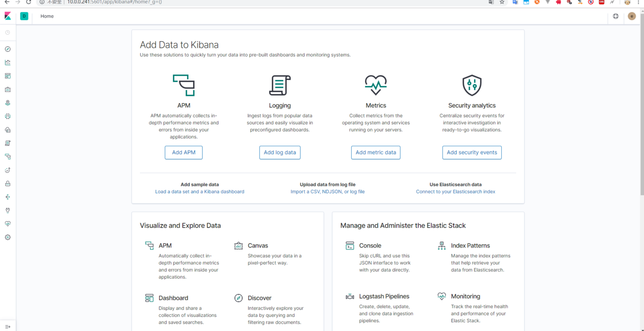
Task: Click the Security analytics shield icon
Action: pos(472,85)
